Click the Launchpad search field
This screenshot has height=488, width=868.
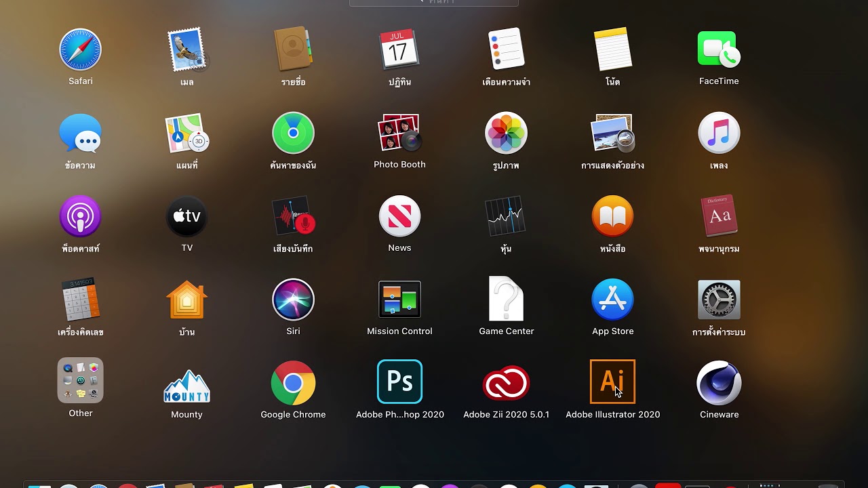(x=434, y=3)
